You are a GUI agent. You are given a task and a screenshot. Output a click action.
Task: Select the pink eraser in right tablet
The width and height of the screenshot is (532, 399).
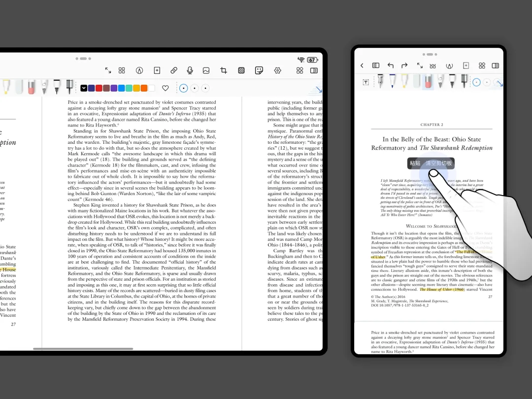(428, 82)
